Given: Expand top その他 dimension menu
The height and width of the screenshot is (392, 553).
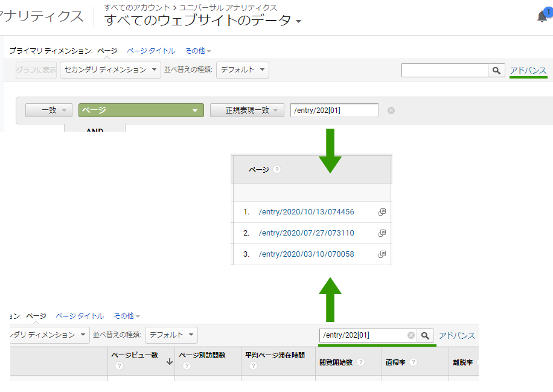Looking at the screenshot, I should tap(198, 51).
